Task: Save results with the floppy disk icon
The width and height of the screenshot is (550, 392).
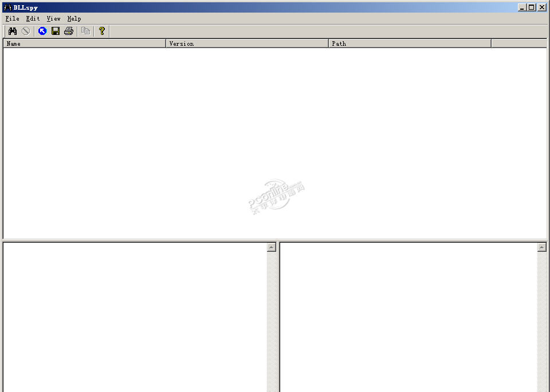Action: click(56, 31)
